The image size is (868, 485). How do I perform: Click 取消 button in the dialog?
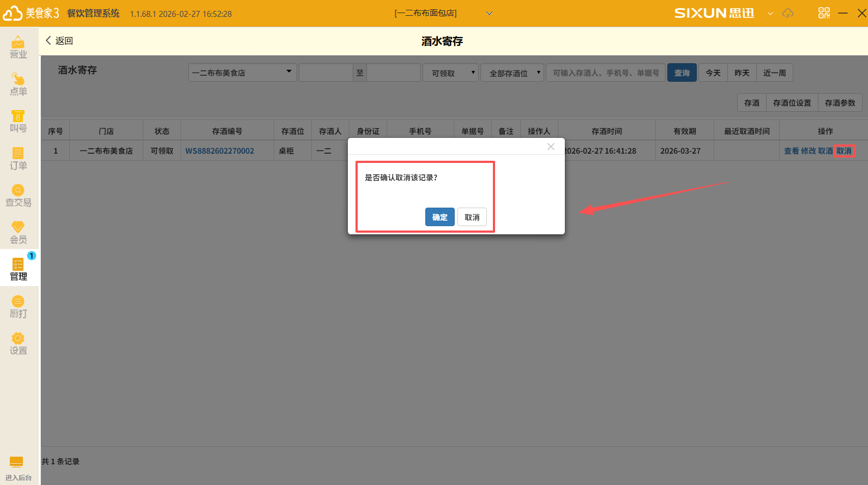472,217
